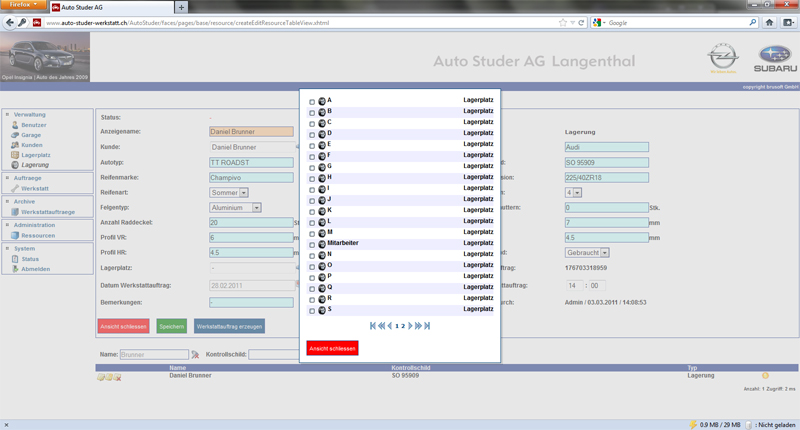The width and height of the screenshot is (800, 430).
Task: Check the box for Lagerplatz B
Action: 312,113
